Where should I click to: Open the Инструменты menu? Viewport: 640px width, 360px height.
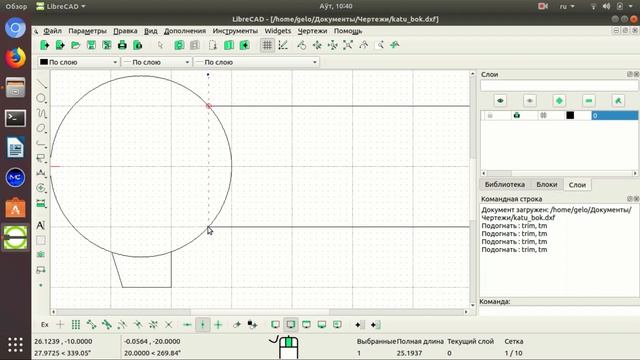[235, 31]
